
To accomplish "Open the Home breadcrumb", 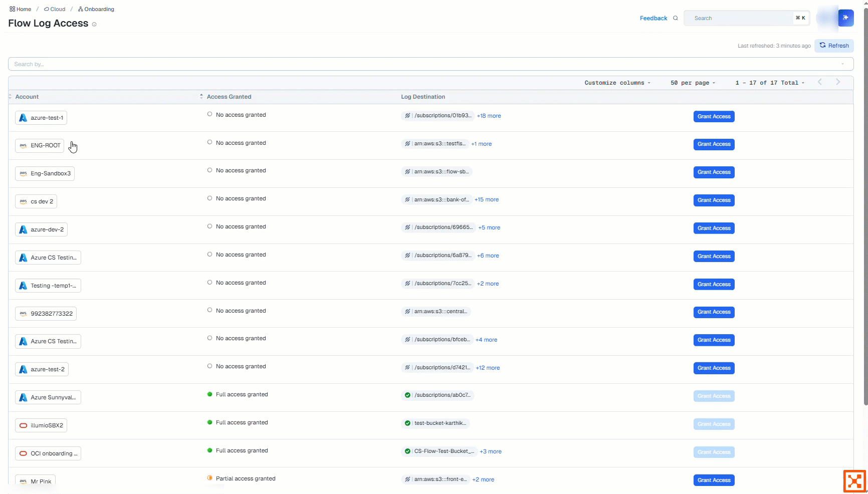I will pos(20,9).
